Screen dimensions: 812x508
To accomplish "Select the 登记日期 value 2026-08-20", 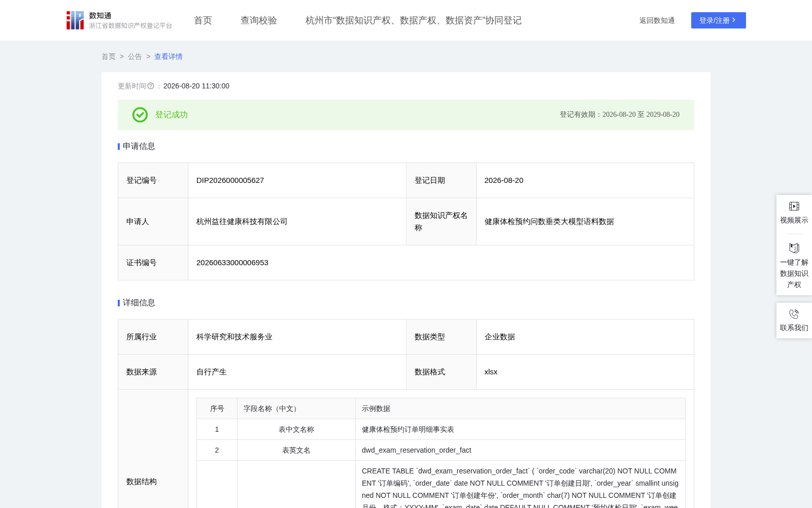I will 504,180.
